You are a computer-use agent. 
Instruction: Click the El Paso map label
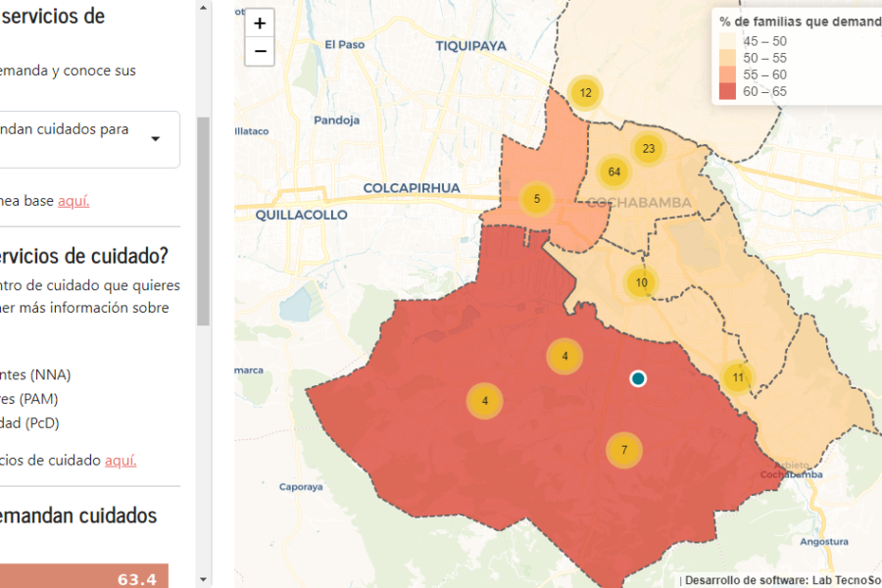(x=345, y=44)
